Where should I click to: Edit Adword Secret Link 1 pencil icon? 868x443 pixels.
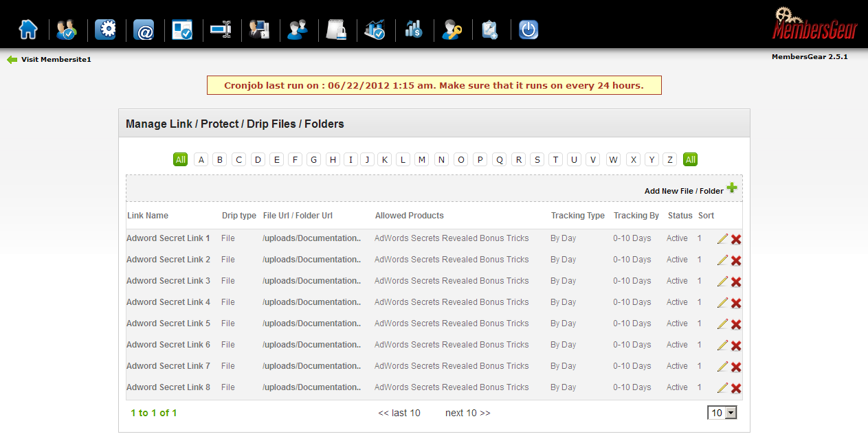722,239
